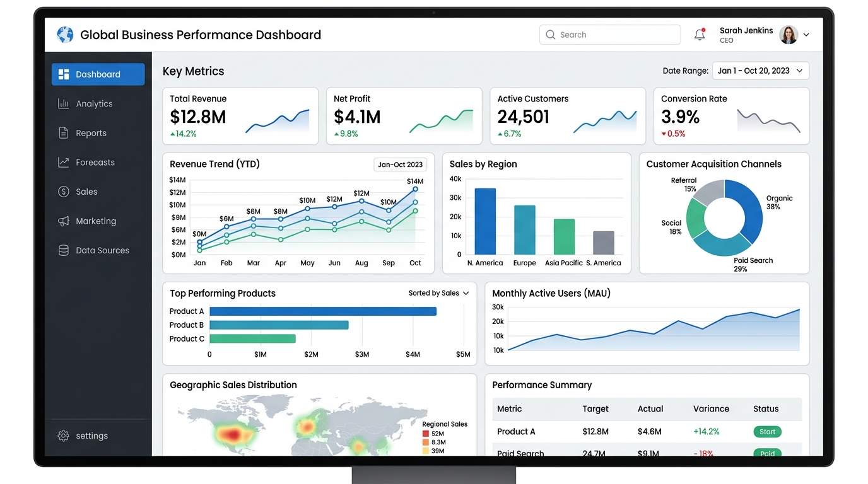The height and width of the screenshot is (484, 868).
Task: Click the settings gear icon
Action: (x=63, y=435)
